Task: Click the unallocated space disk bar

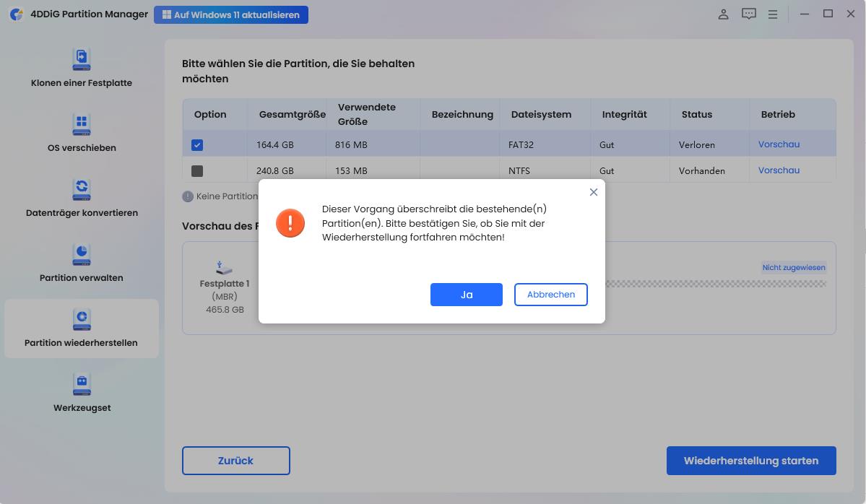Action: 716,284
